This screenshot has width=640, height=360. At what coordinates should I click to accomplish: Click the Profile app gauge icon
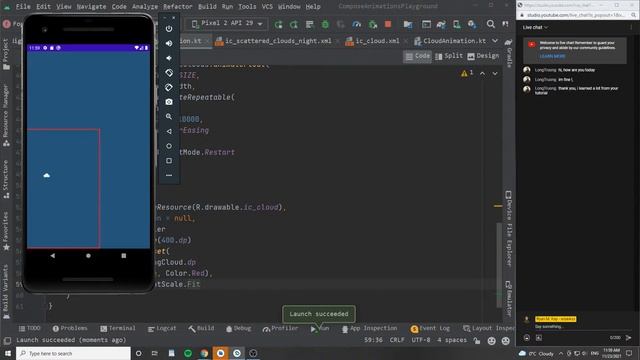pyautogui.click(x=357, y=24)
